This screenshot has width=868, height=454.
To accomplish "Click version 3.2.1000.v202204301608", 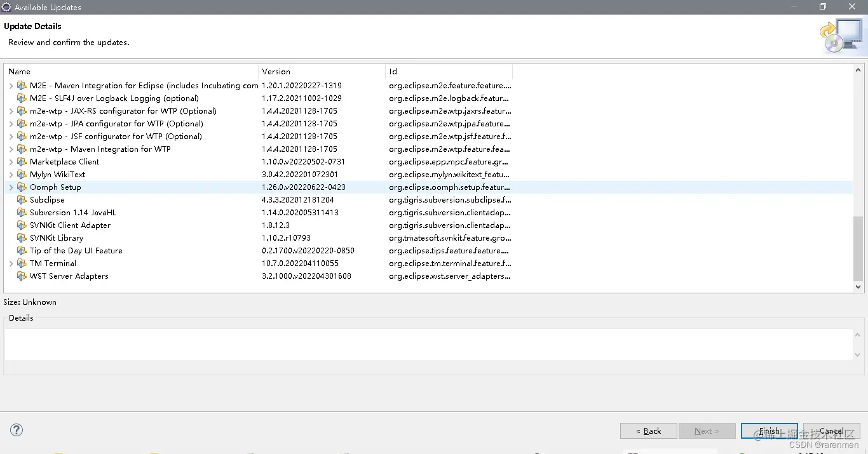I will 306,276.
